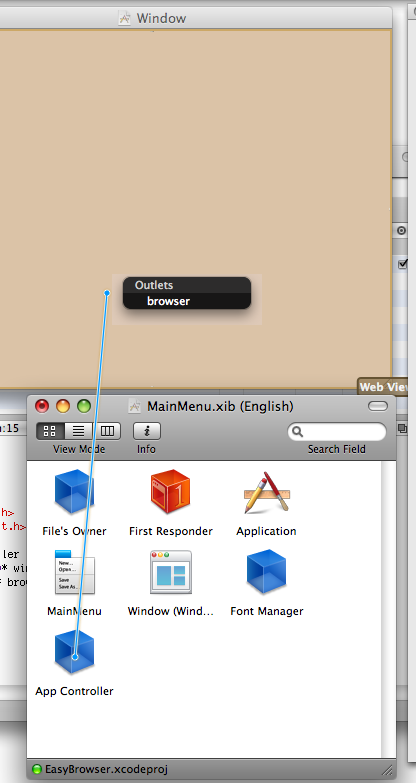The width and height of the screenshot is (416, 783).
Task: Switch to column view mode
Action: coord(107,431)
